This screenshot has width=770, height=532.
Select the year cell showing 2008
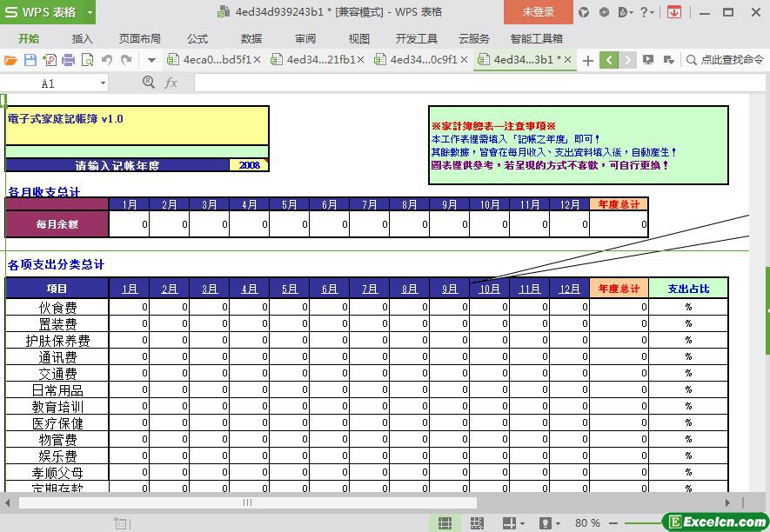pyautogui.click(x=249, y=165)
